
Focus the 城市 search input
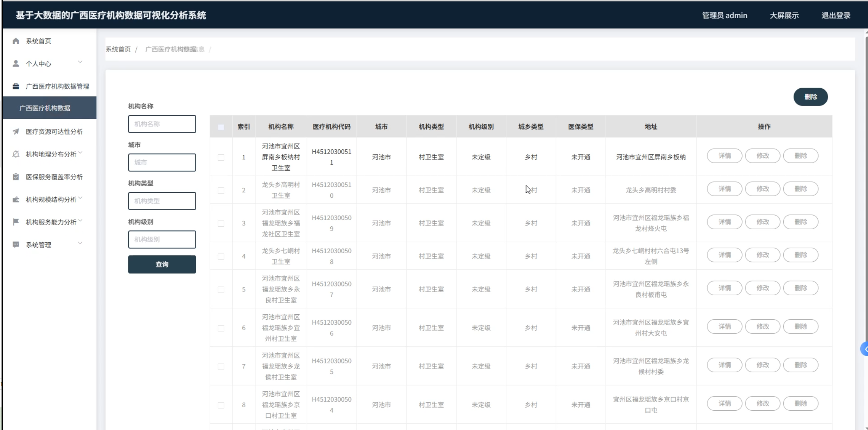point(162,163)
